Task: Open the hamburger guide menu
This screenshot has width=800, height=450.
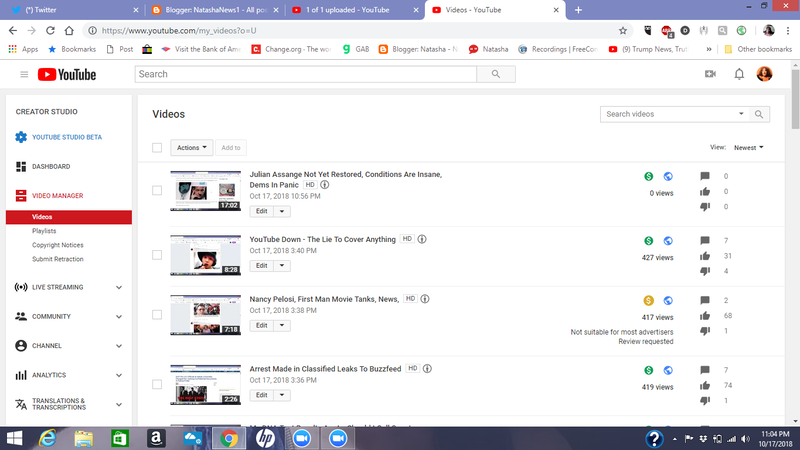Action: (x=24, y=74)
